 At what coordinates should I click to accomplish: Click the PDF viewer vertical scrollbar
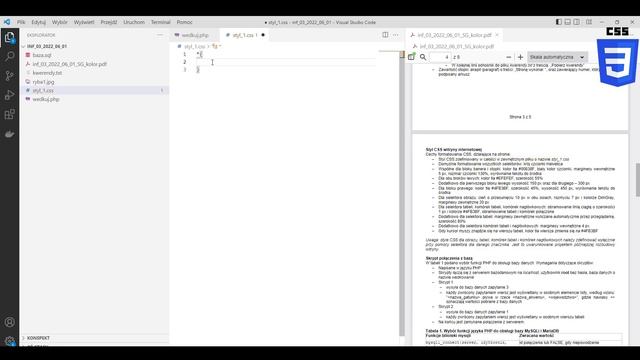pyautogui.click(x=637, y=180)
